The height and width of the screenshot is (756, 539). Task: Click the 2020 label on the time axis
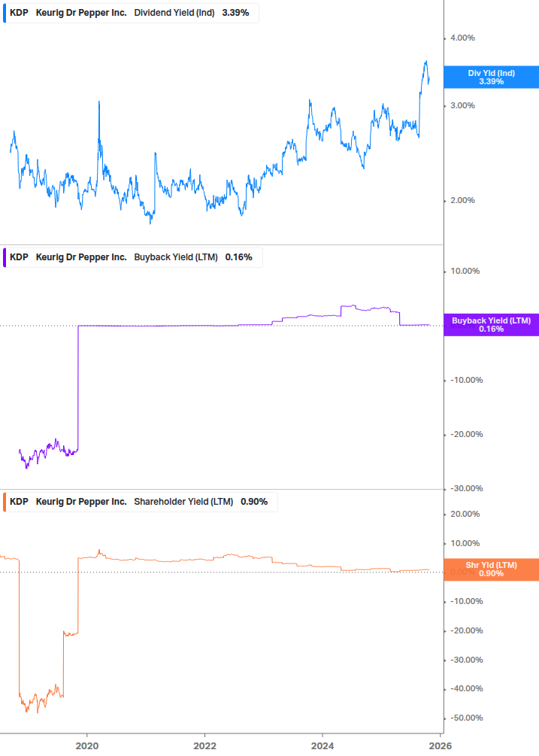coord(87,745)
